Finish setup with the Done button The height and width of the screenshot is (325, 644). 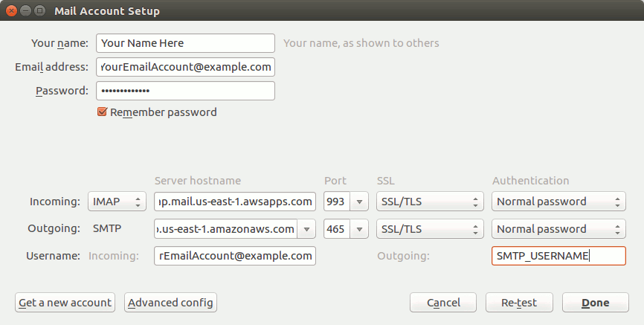[596, 303]
